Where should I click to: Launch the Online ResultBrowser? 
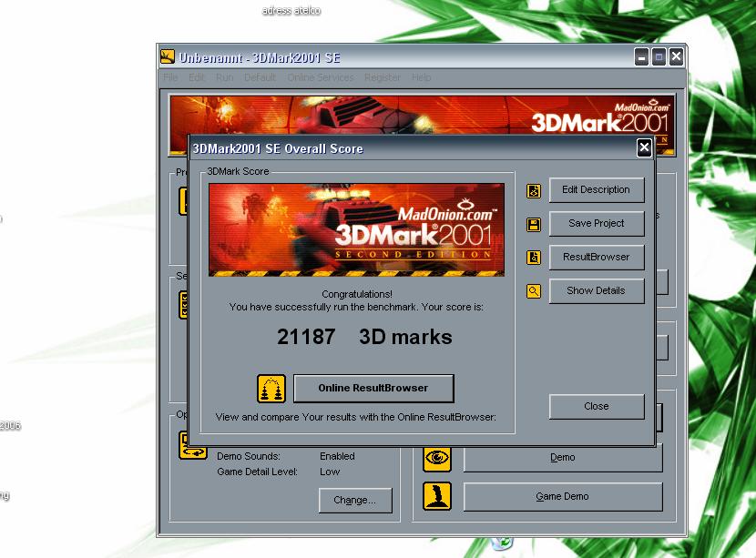[373, 389]
